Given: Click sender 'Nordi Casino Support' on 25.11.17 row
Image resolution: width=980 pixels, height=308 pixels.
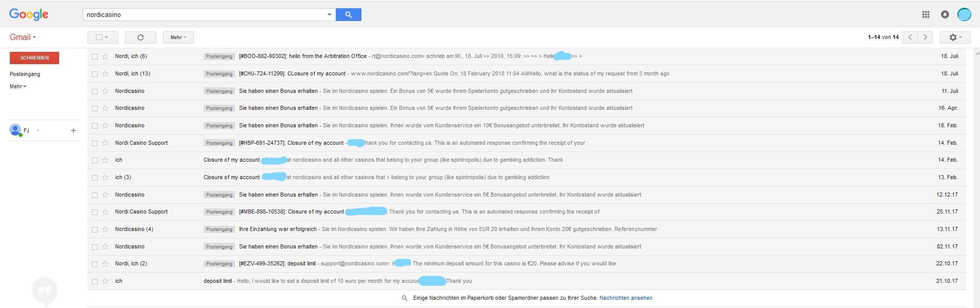Looking at the screenshot, I should (141, 211).
